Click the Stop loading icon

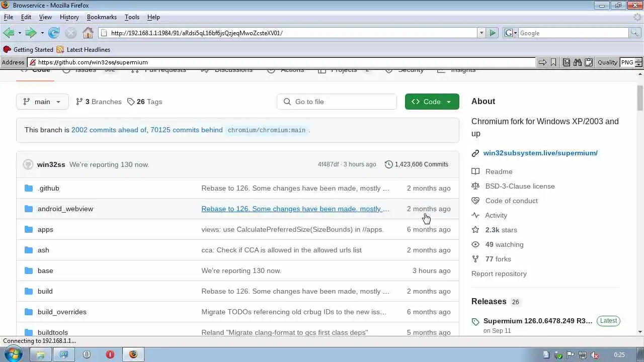(x=71, y=33)
